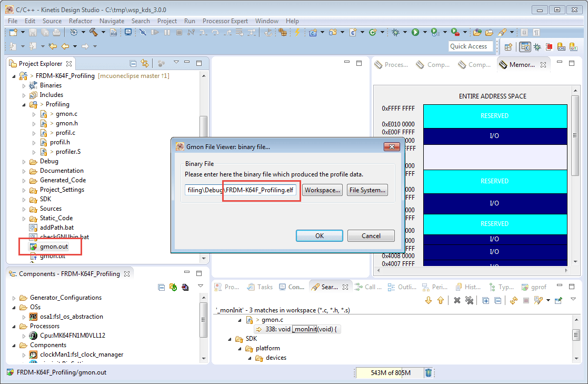588x384 pixels.
Task: Collapse gmon.c node in search results
Action: click(x=240, y=320)
